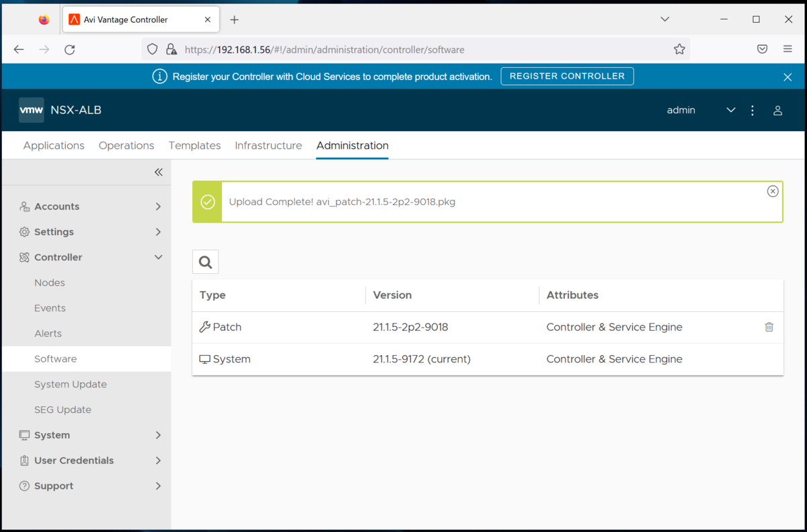Switch to the Operations tab
This screenshot has width=807, height=532.
tap(126, 145)
